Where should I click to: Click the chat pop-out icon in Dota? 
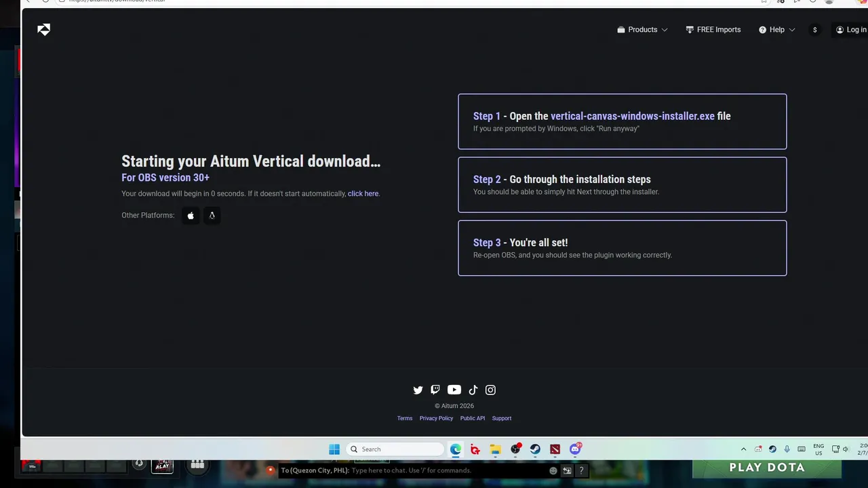(x=567, y=470)
